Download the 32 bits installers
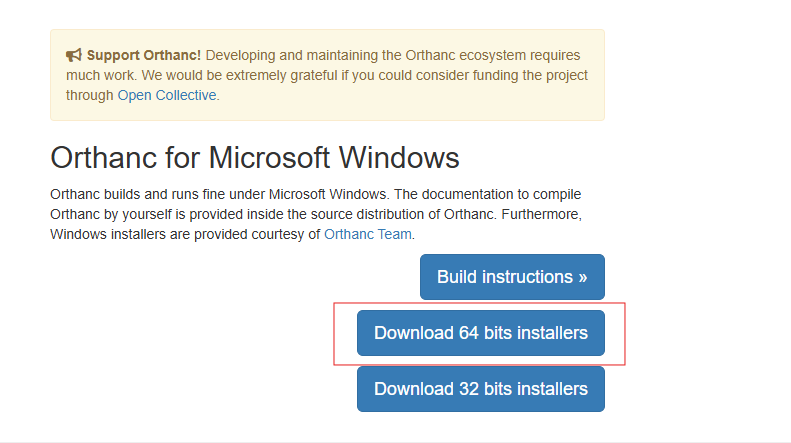Viewport: 791px width, 443px height. pos(480,389)
